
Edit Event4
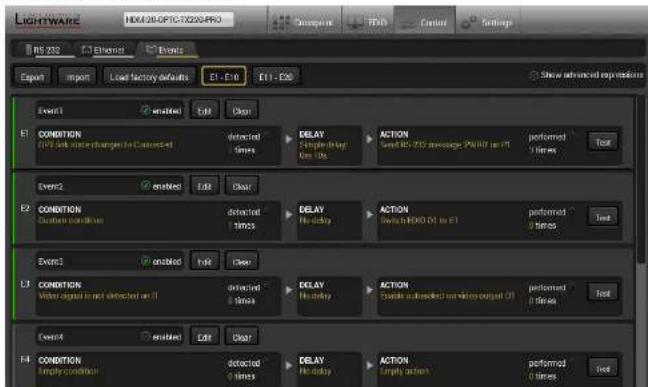(204, 337)
